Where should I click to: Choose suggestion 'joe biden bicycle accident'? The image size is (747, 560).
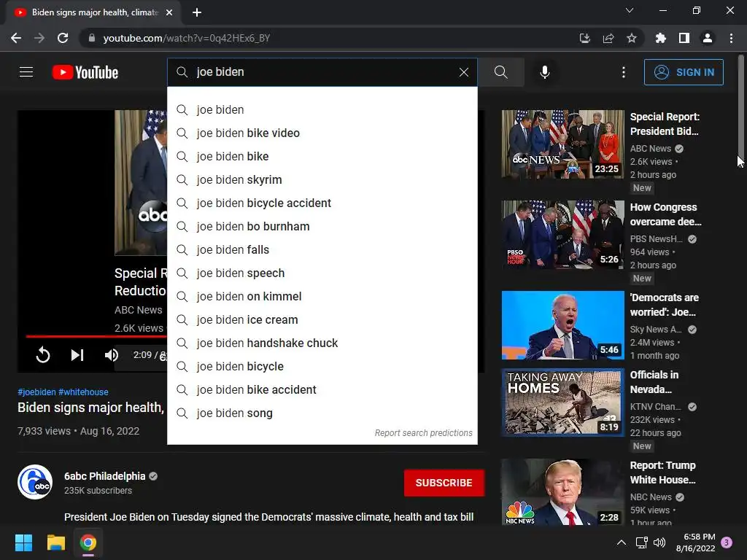click(x=322, y=203)
